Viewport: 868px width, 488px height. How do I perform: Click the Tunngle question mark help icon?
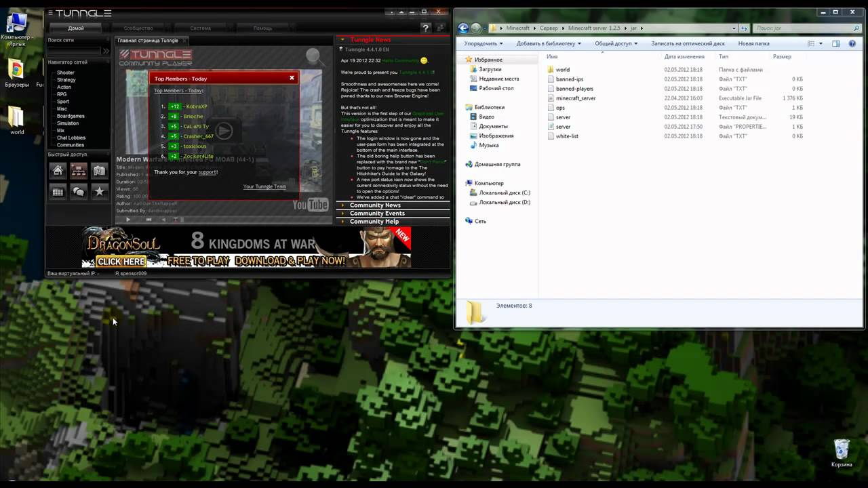pyautogui.click(x=426, y=28)
